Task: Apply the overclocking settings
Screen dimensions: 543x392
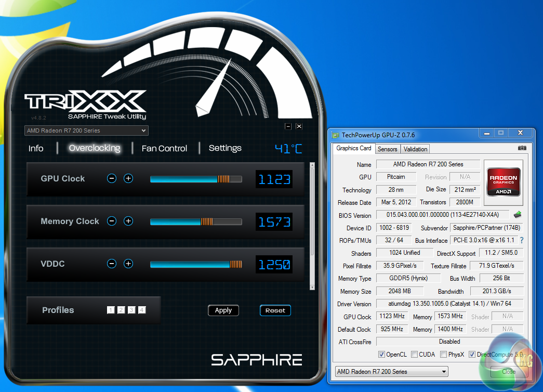Action: [x=223, y=310]
